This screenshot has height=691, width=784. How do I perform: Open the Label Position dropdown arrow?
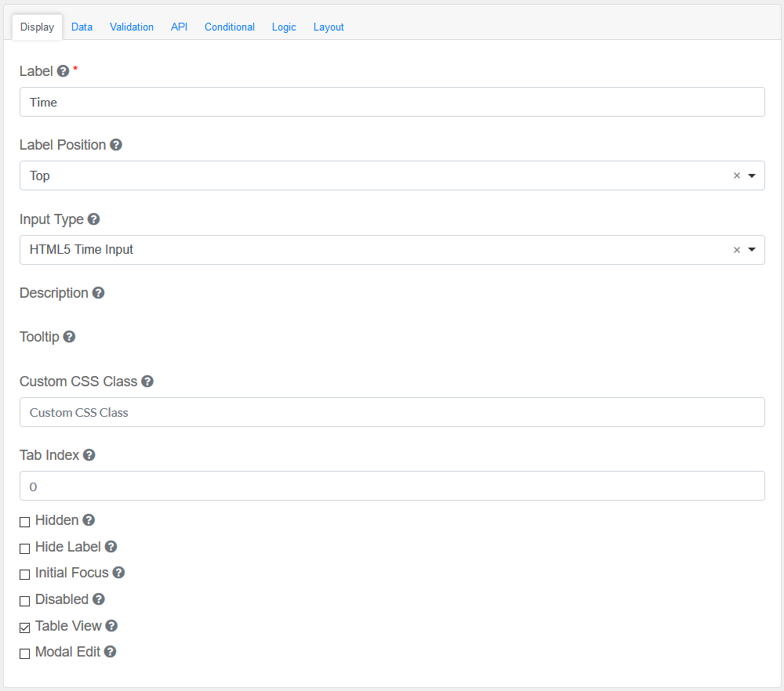click(x=752, y=176)
